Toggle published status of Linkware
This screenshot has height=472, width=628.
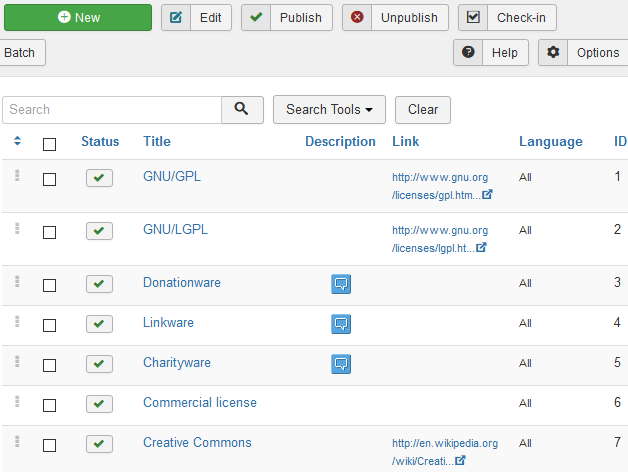point(99,324)
